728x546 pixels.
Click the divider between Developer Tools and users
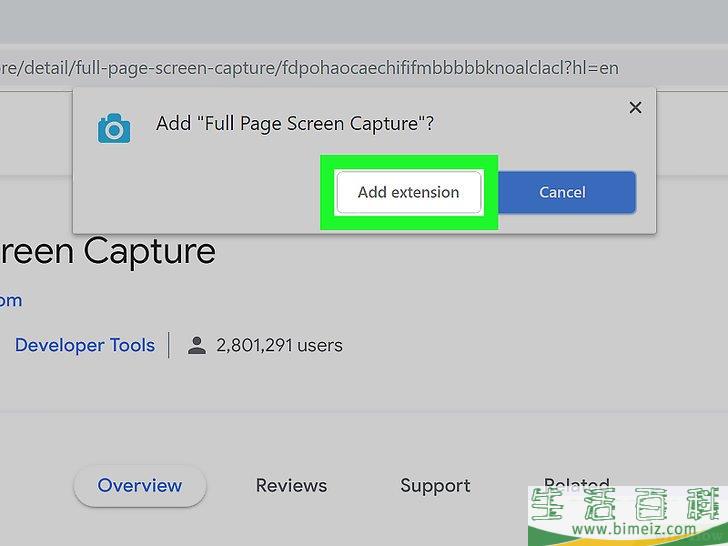pyautogui.click(x=169, y=346)
